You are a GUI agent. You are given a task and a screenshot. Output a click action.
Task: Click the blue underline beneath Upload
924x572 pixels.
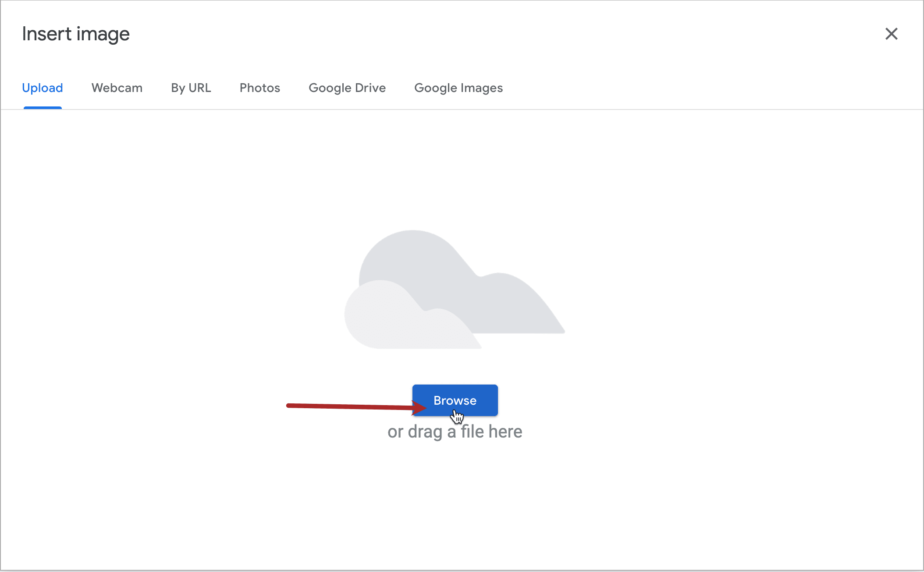point(43,107)
